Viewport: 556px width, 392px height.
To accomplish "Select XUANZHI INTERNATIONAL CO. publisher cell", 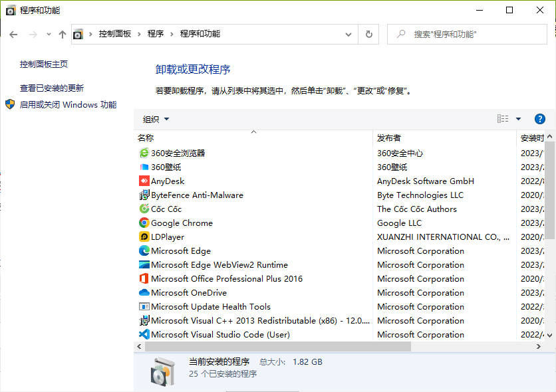I will coord(443,237).
